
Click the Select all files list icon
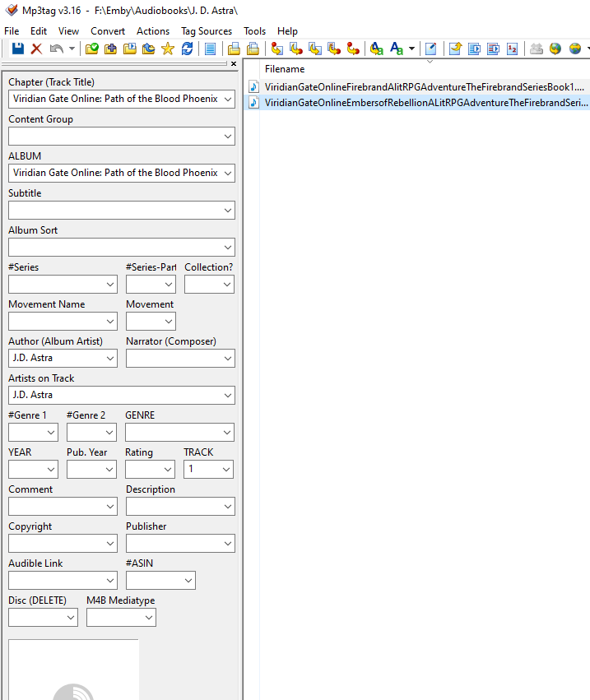[210, 49]
